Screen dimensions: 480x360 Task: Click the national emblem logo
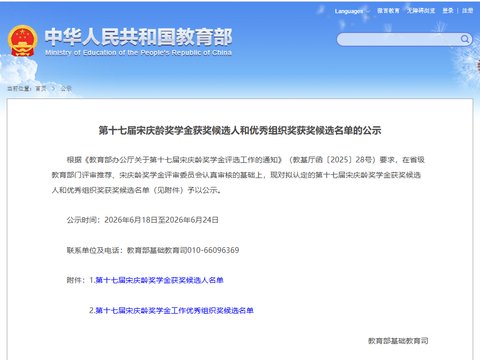[22, 41]
